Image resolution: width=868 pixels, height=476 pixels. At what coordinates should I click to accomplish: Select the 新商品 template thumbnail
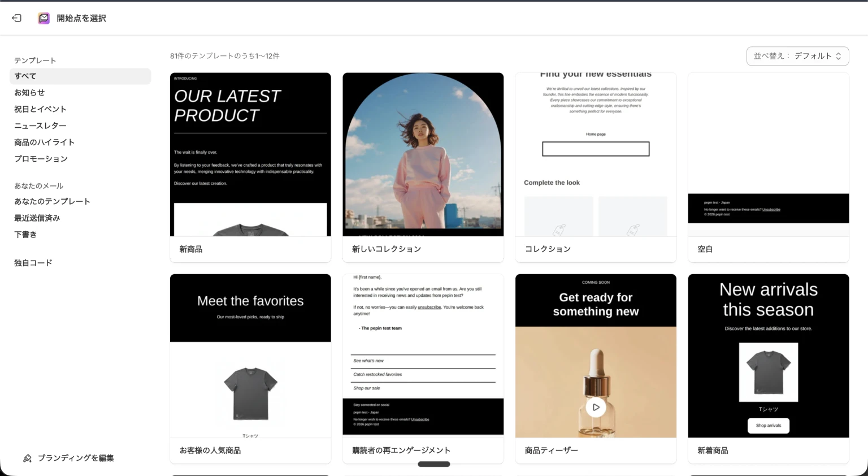pyautogui.click(x=250, y=154)
